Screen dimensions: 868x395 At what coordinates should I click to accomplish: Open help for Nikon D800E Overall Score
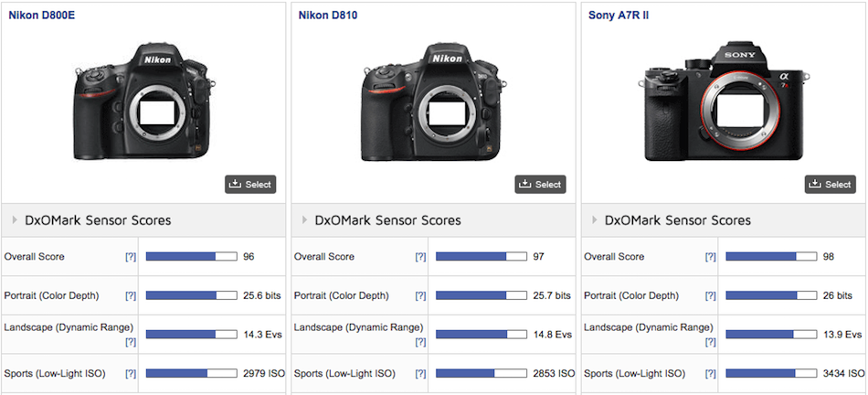[131, 257]
